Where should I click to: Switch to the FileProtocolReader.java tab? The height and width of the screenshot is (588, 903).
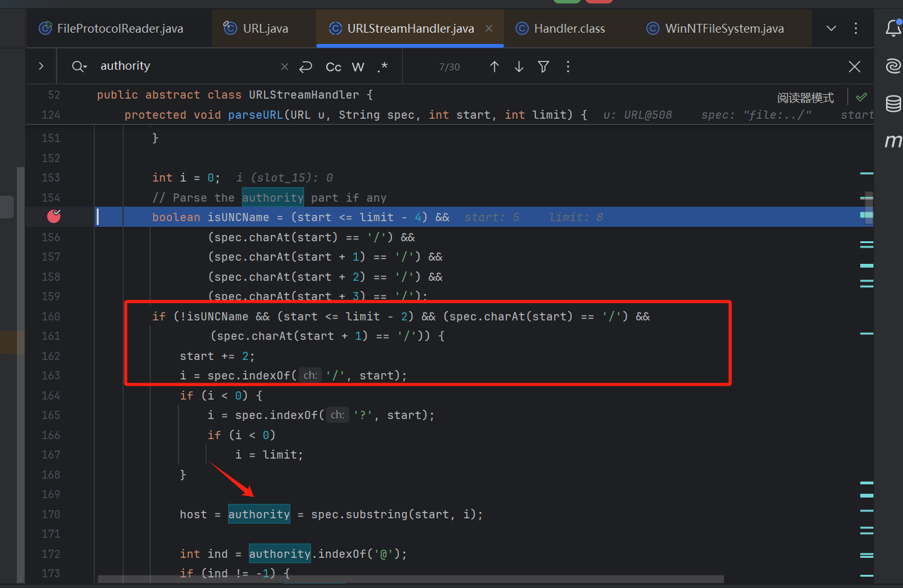pos(111,28)
